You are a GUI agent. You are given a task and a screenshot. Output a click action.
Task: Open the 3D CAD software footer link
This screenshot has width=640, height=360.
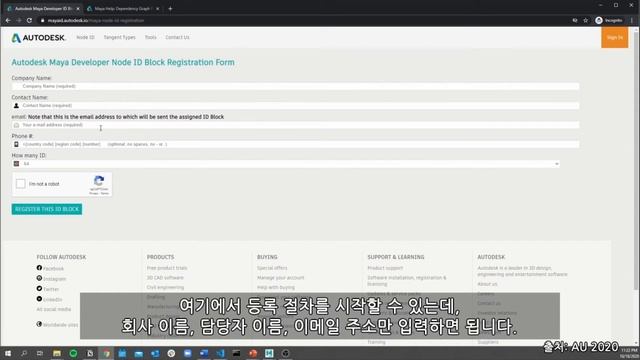coord(165,278)
